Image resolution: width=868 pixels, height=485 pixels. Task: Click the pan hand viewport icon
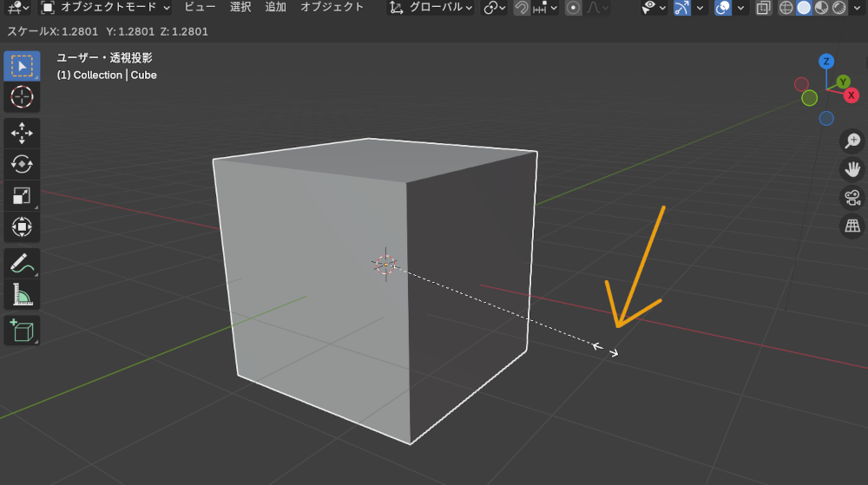(x=852, y=168)
